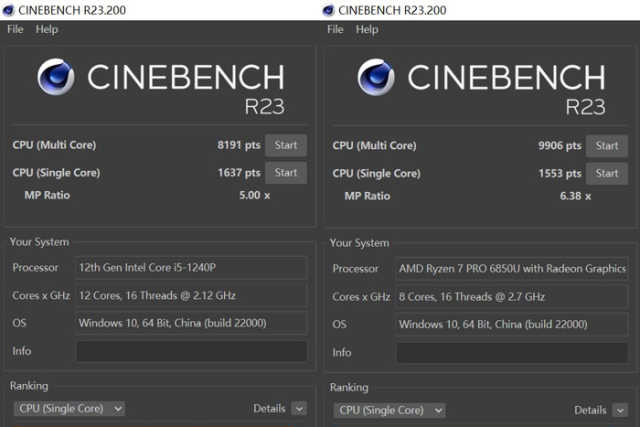Select processor field showing AMD Ryzen 7 PRO 6850U
This screenshot has width=640, height=427.
pos(512,269)
